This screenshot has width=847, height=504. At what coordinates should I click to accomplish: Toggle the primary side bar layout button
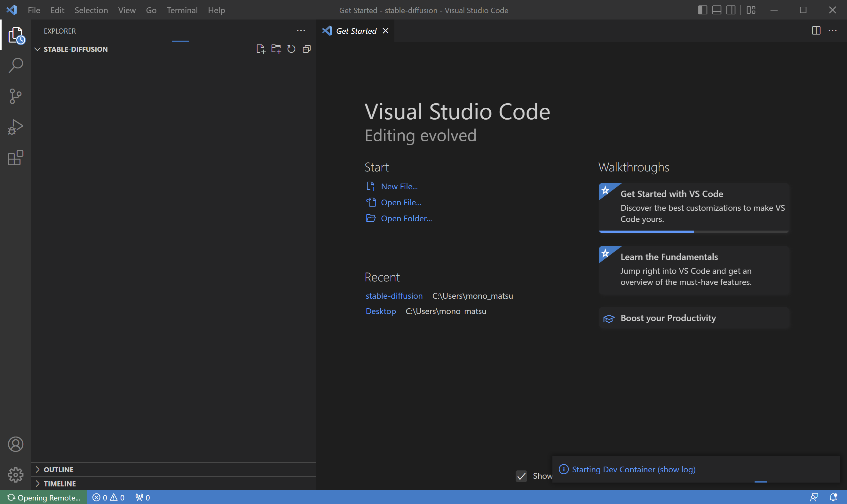tap(702, 10)
